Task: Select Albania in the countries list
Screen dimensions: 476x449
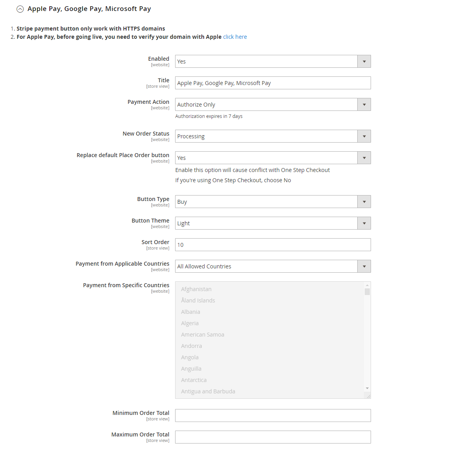Action: (191, 312)
